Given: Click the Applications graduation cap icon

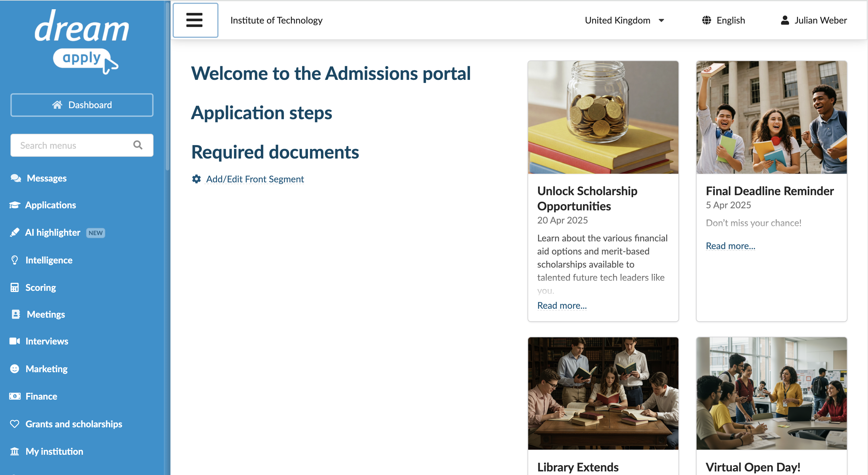Looking at the screenshot, I should click(x=15, y=205).
